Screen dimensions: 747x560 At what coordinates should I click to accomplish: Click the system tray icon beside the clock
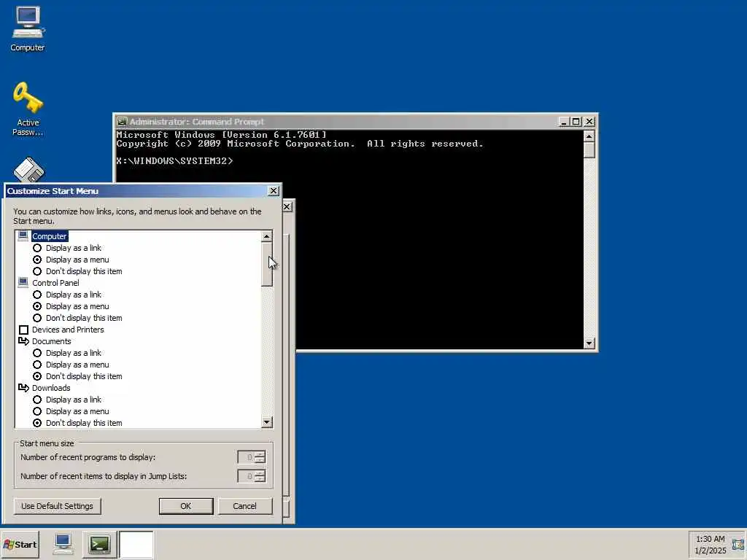[738, 544]
